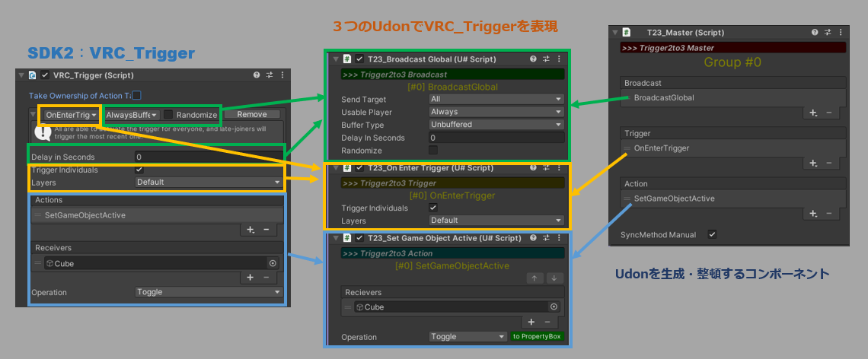Open T23_Master component options menu
868x359 pixels.
pos(841,33)
